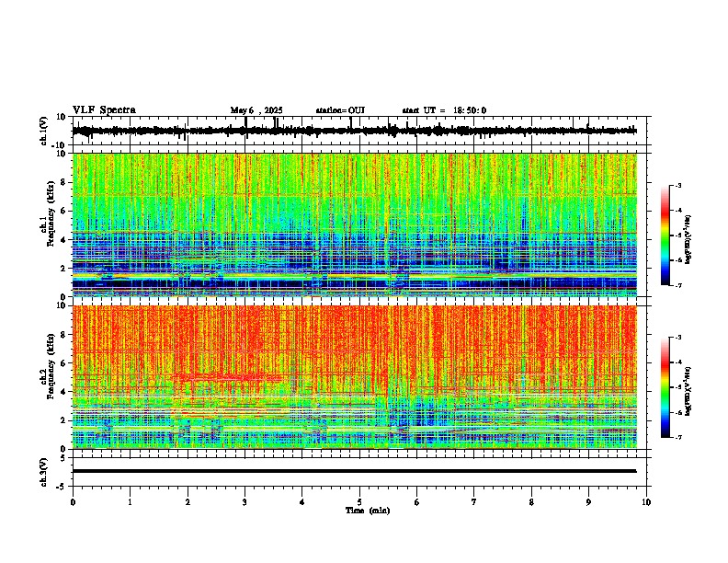
Task: Click time-axis tick label "2" at bottom
Action: [188, 502]
